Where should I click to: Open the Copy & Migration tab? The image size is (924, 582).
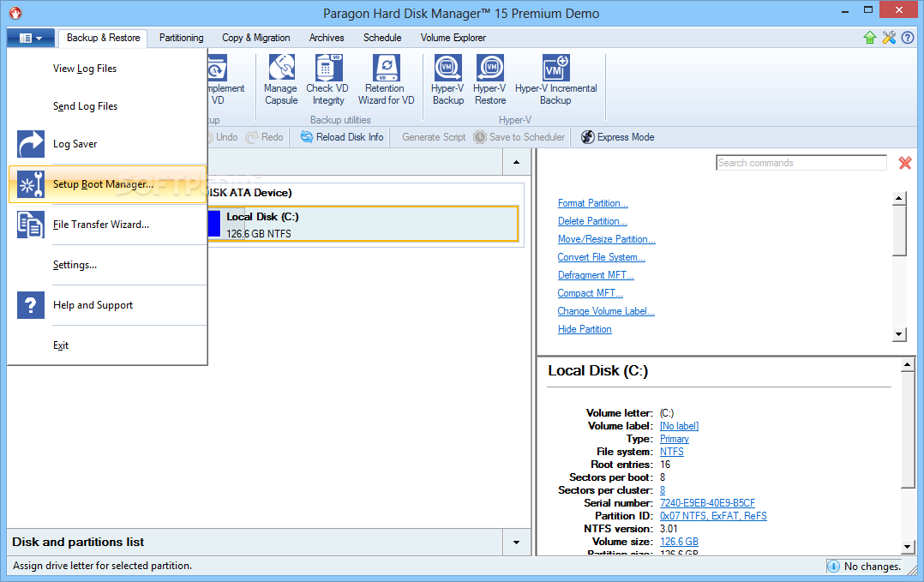point(255,38)
